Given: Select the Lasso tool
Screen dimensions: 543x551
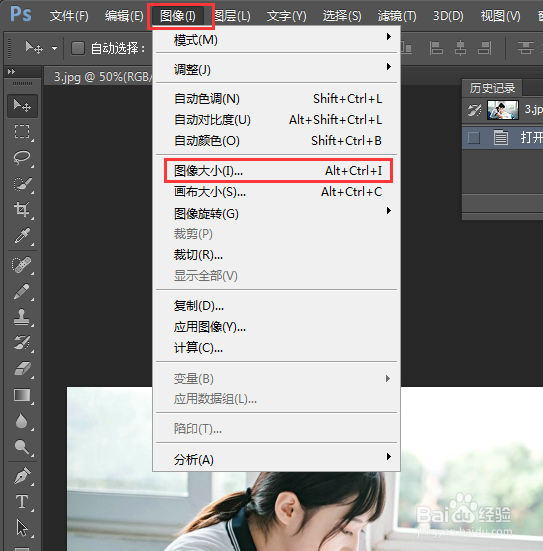Looking at the screenshot, I should coord(22,157).
